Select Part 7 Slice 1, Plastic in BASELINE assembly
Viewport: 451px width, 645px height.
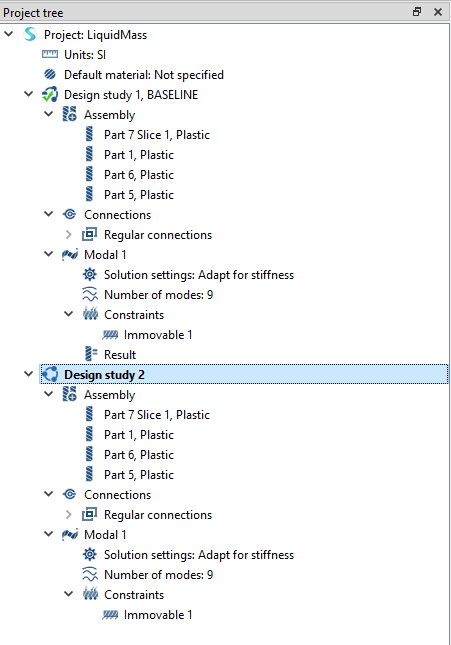pyautogui.click(x=157, y=135)
